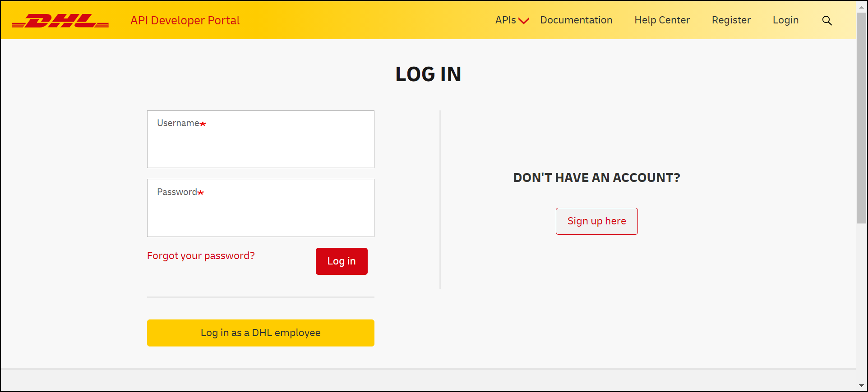Open the Register page from header
868x392 pixels.
point(731,20)
